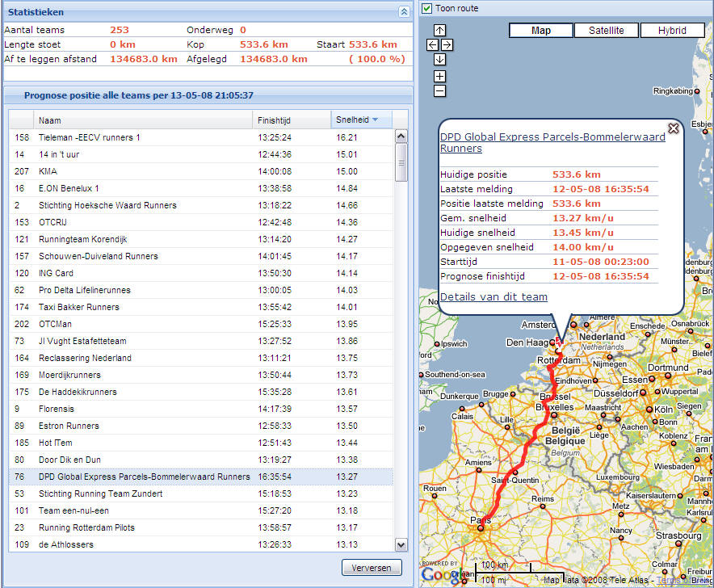
Task: Click the Eindhoven map marker
Action: click(595, 380)
